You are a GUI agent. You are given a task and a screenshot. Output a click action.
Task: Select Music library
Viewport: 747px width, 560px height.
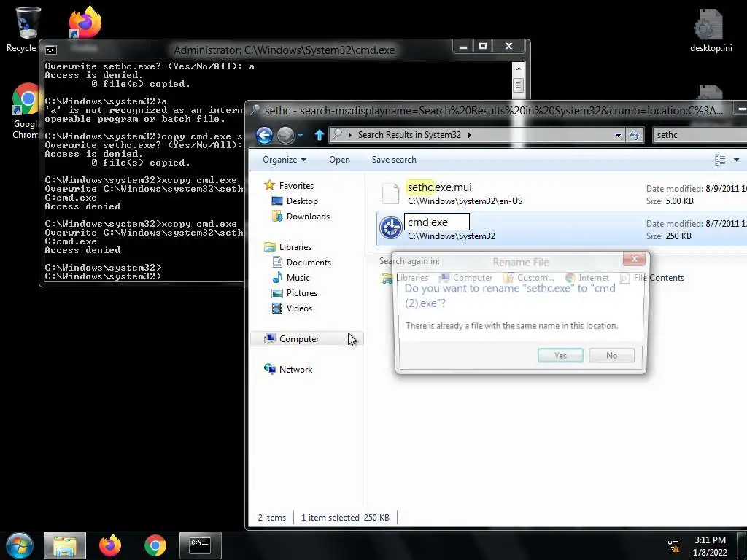[x=298, y=278]
